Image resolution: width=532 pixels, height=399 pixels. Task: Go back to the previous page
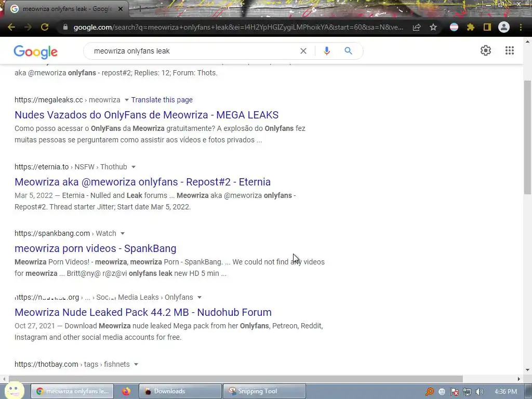pyautogui.click(x=11, y=27)
